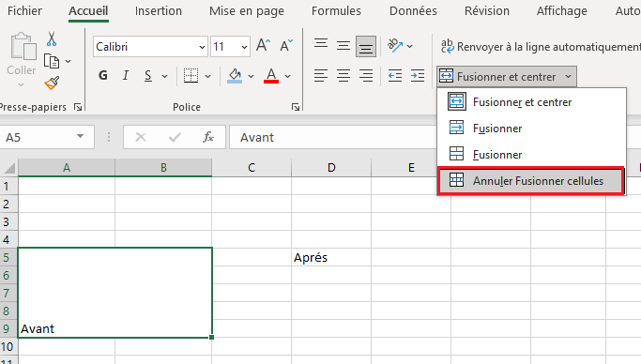Viewport: 641px width, 364px height.
Task: Open the Name Box dropdown arrow
Action: click(80, 136)
